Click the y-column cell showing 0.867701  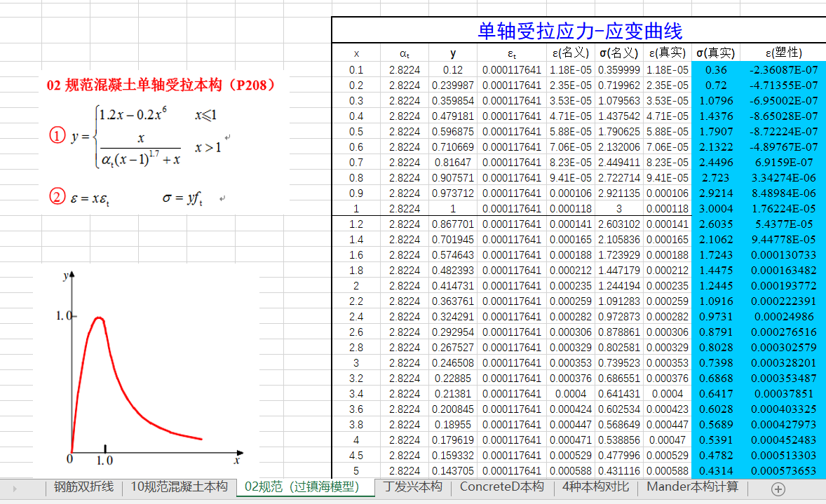[452, 224]
